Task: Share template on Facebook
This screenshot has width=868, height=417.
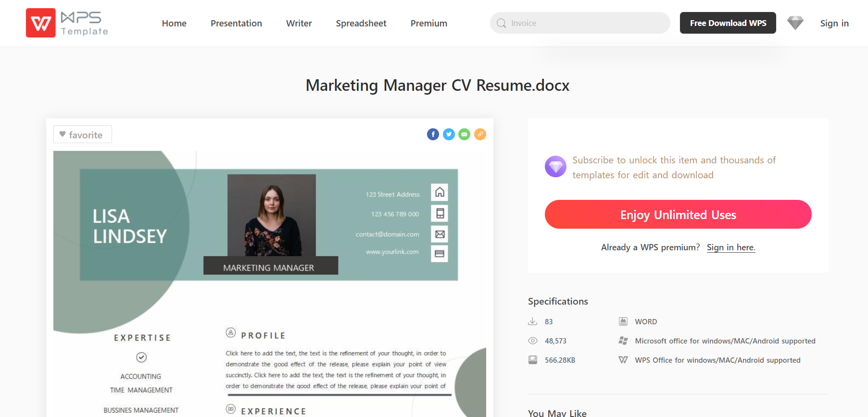Action: (x=433, y=135)
